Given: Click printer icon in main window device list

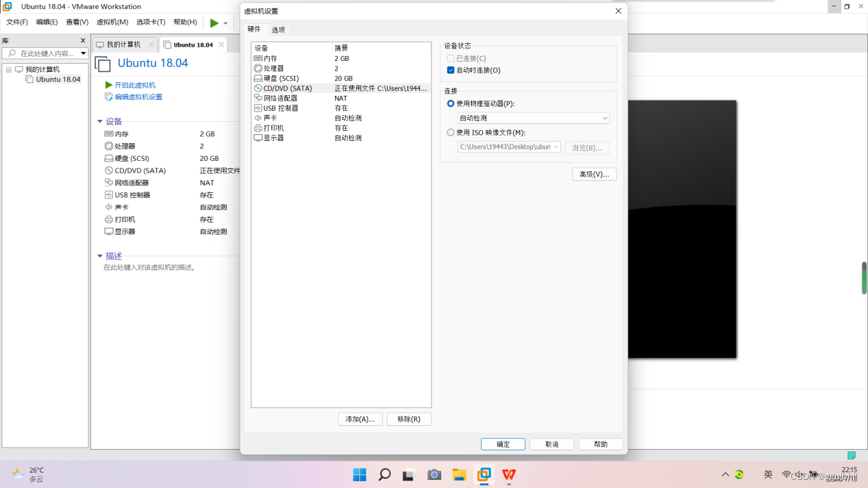Looking at the screenshot, I should 109,220.
